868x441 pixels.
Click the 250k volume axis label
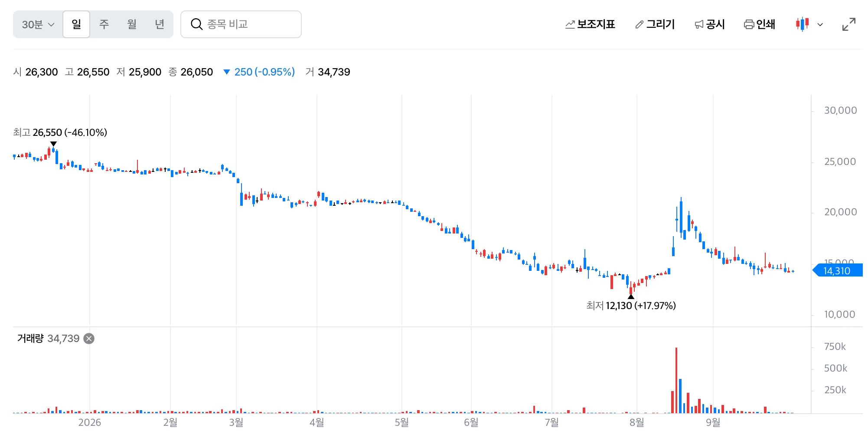click(835, 390)
